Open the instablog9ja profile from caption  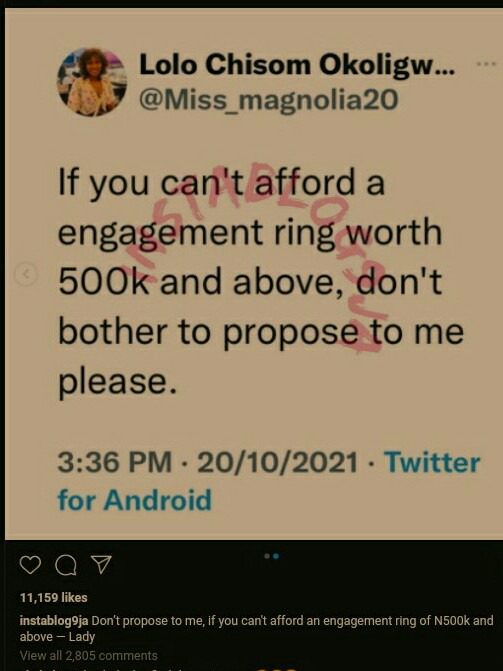click(x=54, y=621)
